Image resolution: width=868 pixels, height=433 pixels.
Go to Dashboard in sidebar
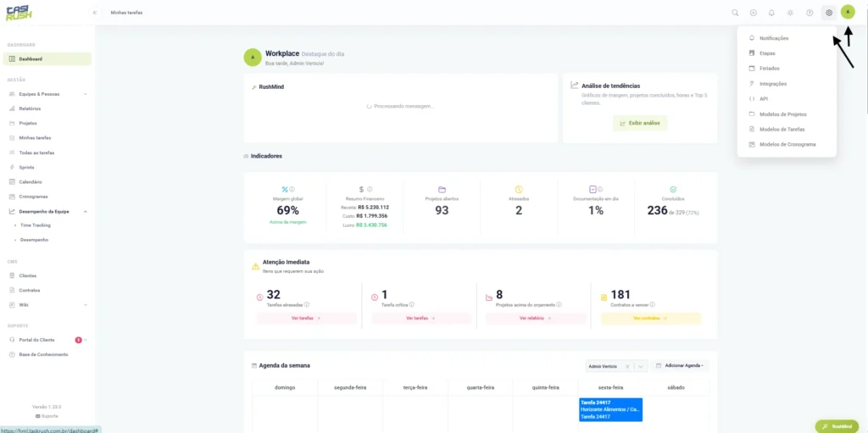coord(47,58)
